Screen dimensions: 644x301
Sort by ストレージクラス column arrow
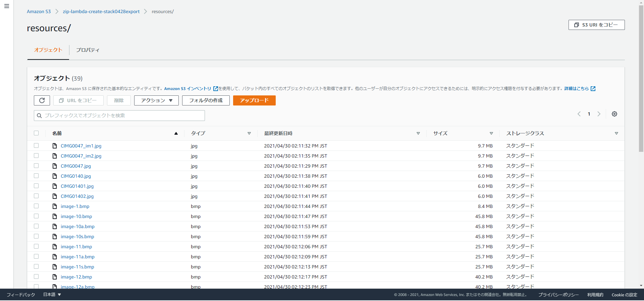tap(616, 133)
